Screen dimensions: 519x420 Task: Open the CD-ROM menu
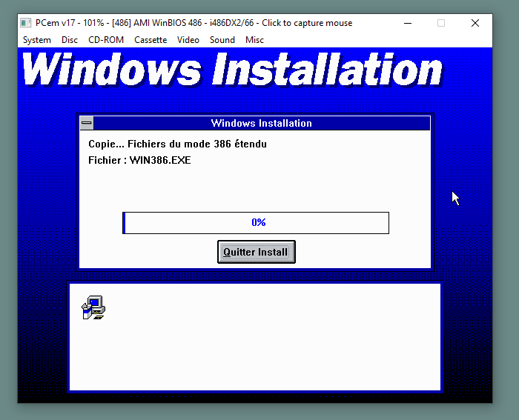coord(106,40)
